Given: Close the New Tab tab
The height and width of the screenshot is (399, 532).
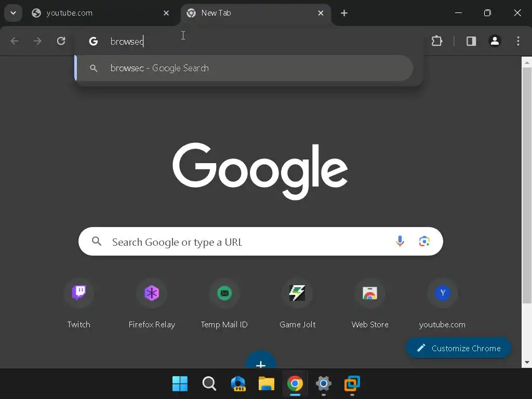Looking at the screenshot, I should (321, 13).
